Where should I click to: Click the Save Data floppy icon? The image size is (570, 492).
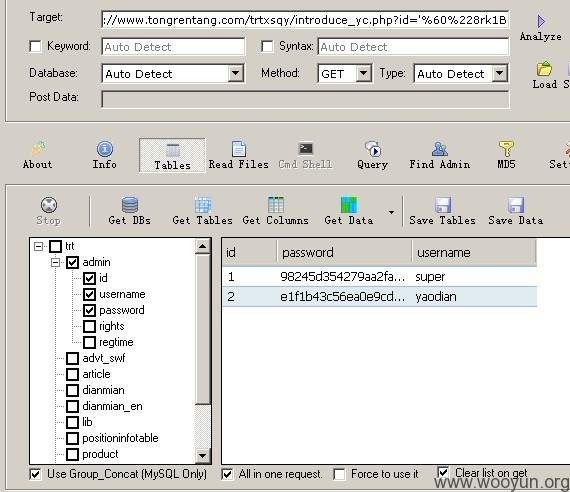[x=516, y=205]
